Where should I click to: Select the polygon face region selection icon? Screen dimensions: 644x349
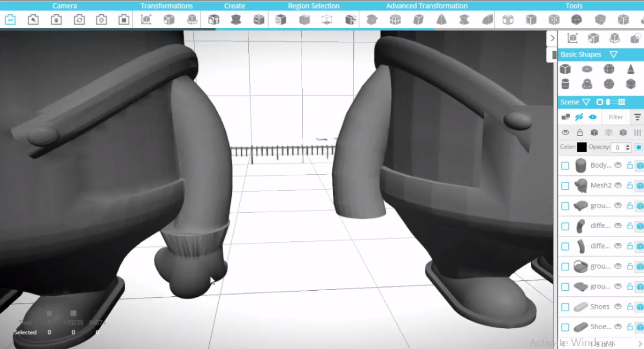(x=281, y=20)
